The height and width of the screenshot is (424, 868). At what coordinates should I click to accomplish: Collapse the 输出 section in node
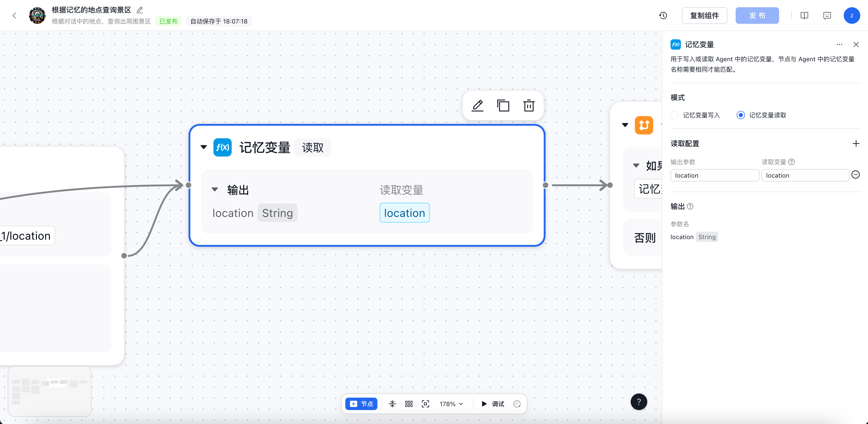215,190
